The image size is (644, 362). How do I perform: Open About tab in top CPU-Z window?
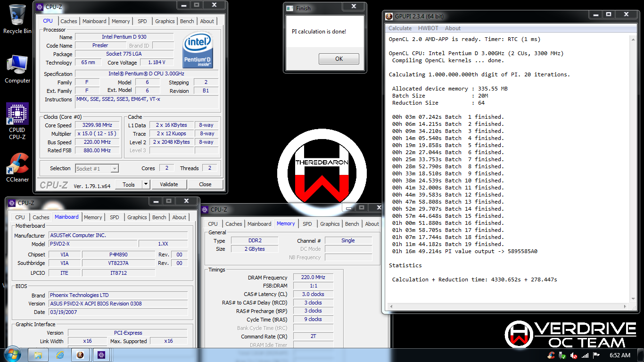pyautogui.click(x=207, y=21)
